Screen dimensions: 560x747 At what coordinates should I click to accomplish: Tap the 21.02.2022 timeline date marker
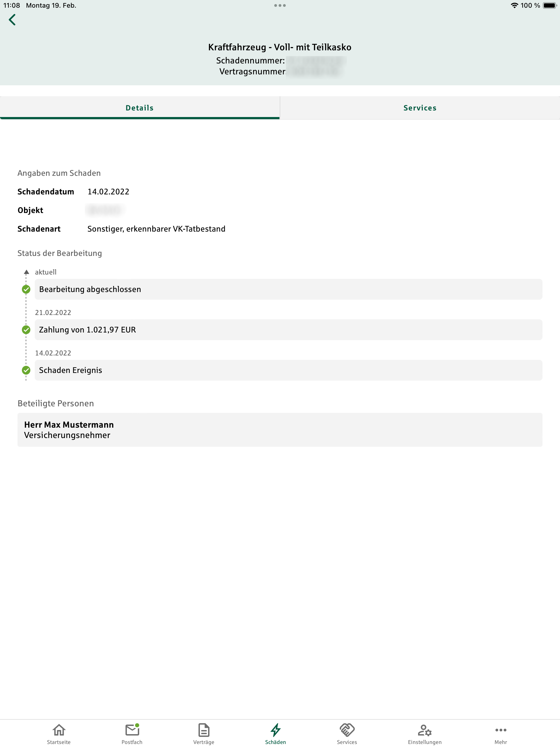tap(53, 313)
